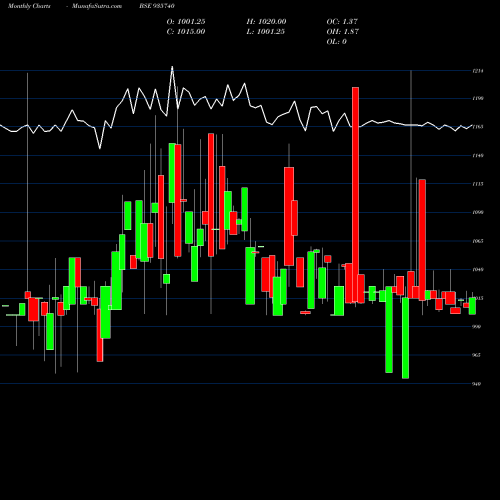This screenshot has height=500, width=500.
Task: Click the 1115 price axis label
Action: [x=478, y=184]
